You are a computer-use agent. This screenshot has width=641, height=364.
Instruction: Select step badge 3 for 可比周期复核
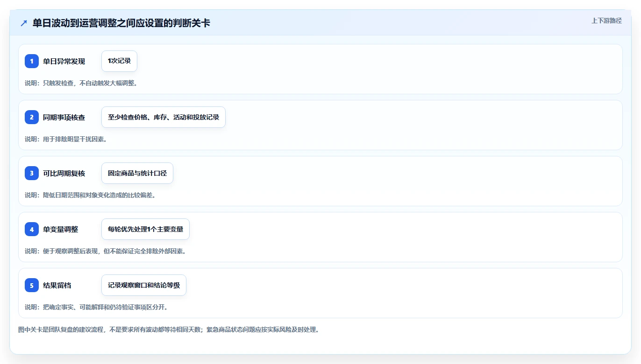point(32,173)
